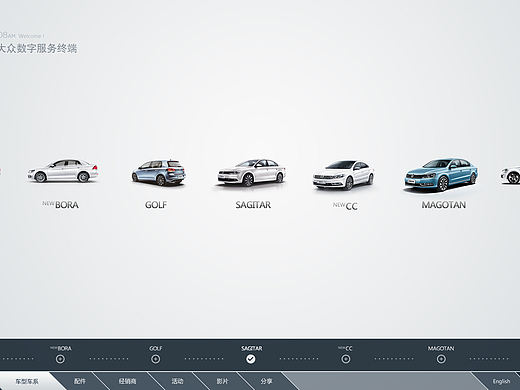
Task: Open the 车型车系 tab
Action: [x=27, y=381]
